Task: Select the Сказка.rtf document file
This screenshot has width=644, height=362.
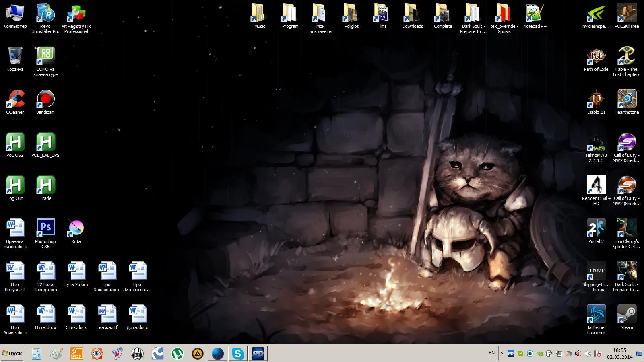Action: click(107, 314)
